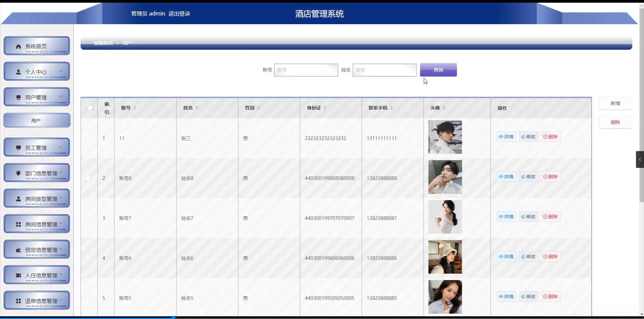644x319 pixels.
Task: Expand the 部门信息管理 menu chevron
Action: [x=61, y=172]
